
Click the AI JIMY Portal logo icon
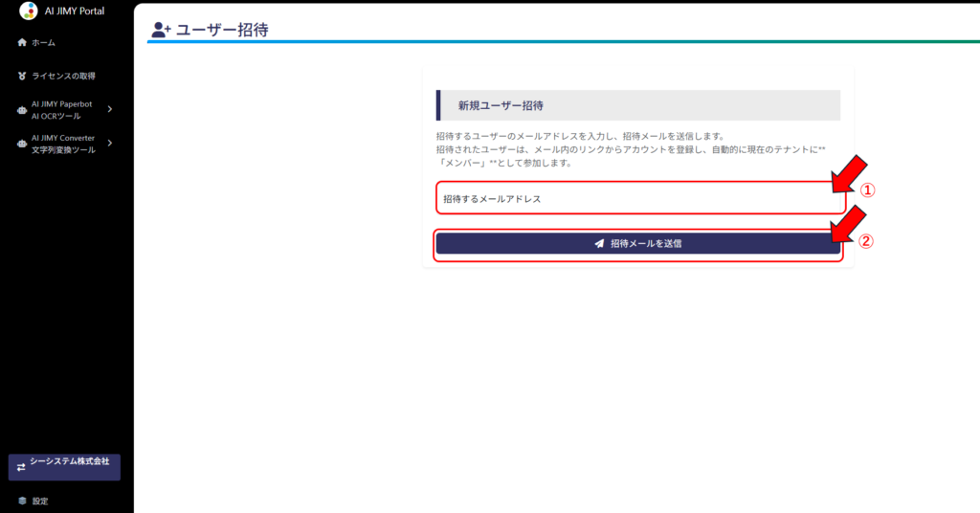(28, 11)
